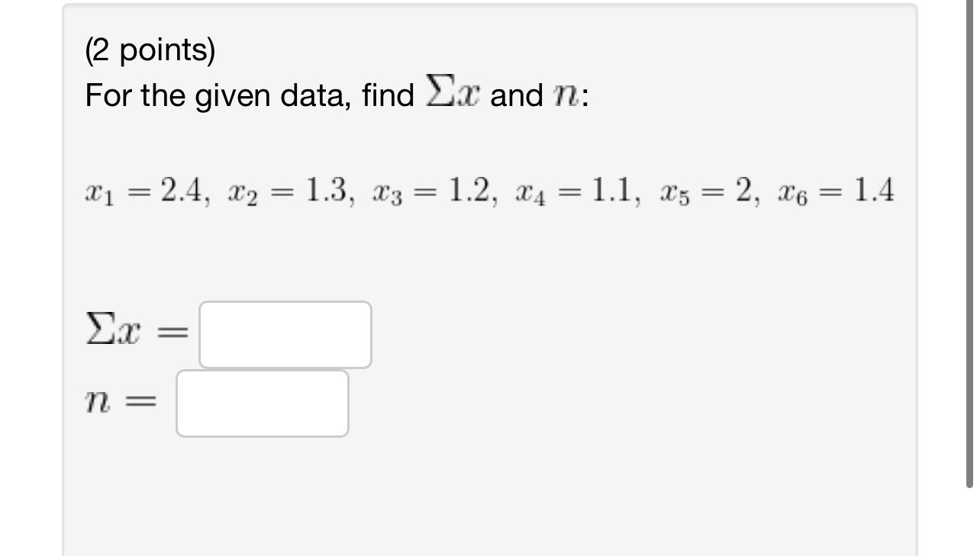Viewport: 980px width, 556px height.
Task: Click the data list row of x values
Action: 488,191
